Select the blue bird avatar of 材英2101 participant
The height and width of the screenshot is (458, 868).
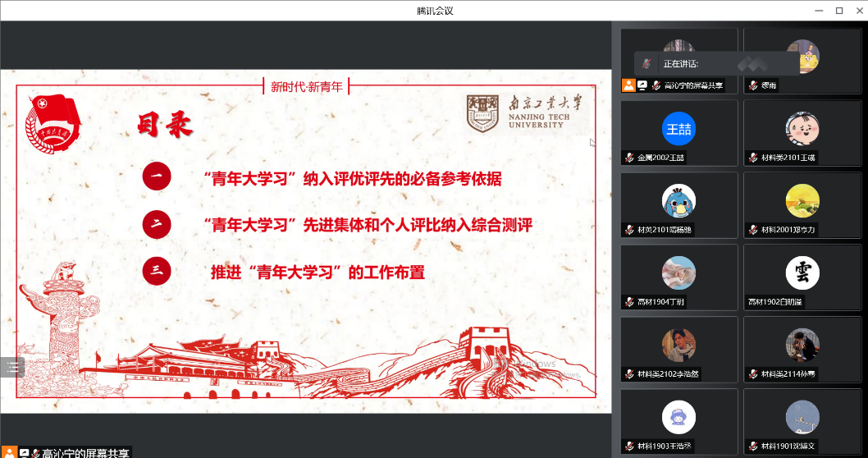click(x=678, y=201)
